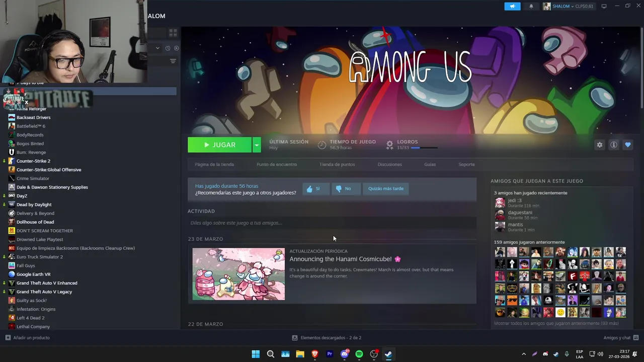The height and width of the screenshot is (362, 644).
Task: Click DayZ game icon in library
Action: (x=12, y=196)
